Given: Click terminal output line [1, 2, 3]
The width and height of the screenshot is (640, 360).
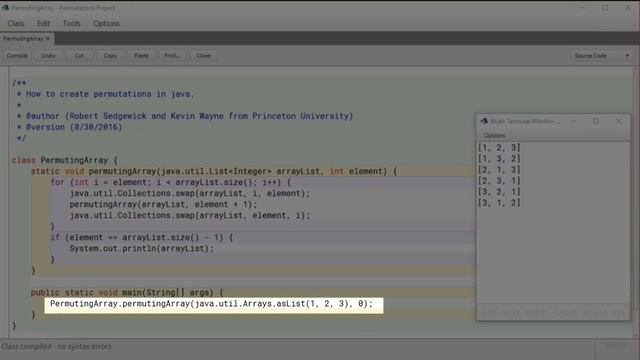Looking at the screenshot, I should tap(499, 147).
